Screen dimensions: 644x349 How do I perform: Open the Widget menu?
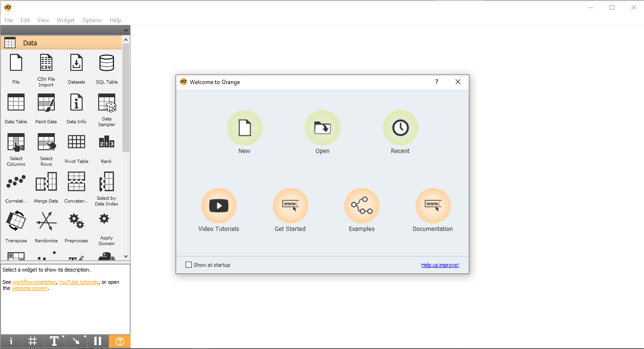[66, 20]
